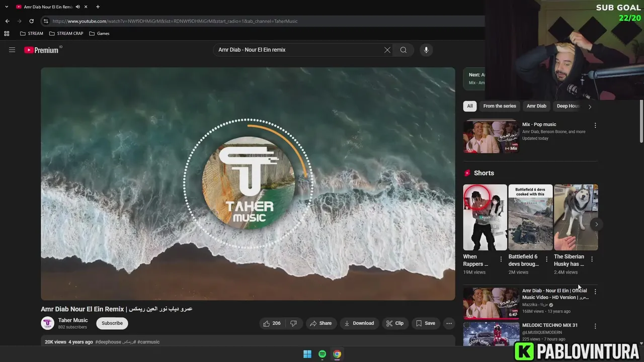Open Siberian Husky short thumbnail
Viewport: 644px width, 362px height.
tap(576, 217)
